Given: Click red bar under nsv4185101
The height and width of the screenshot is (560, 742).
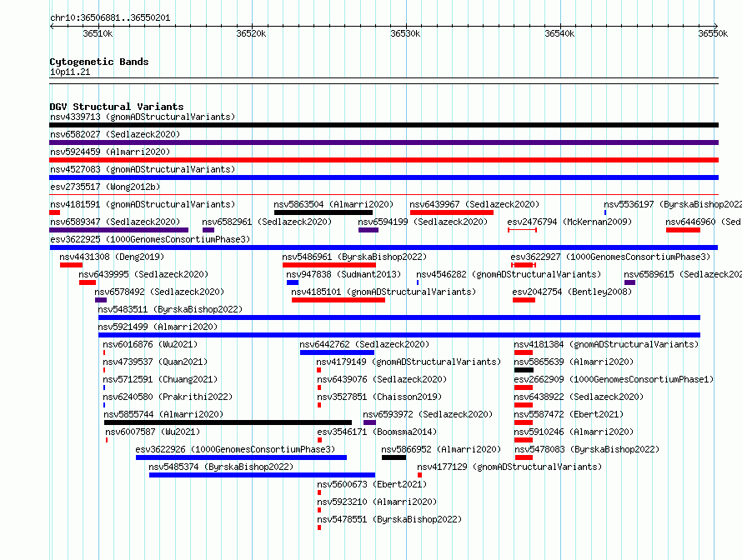Looking at the screenshot, I should [x=338, y=300].
